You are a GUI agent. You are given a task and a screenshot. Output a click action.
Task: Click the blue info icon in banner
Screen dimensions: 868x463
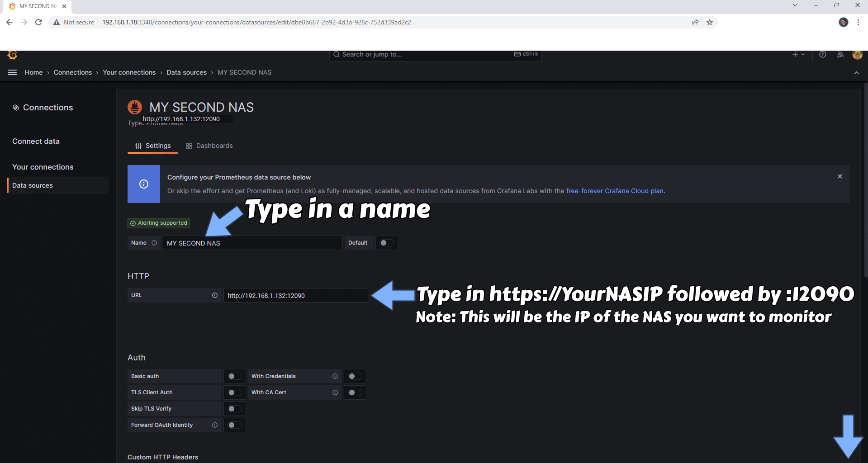144,184
